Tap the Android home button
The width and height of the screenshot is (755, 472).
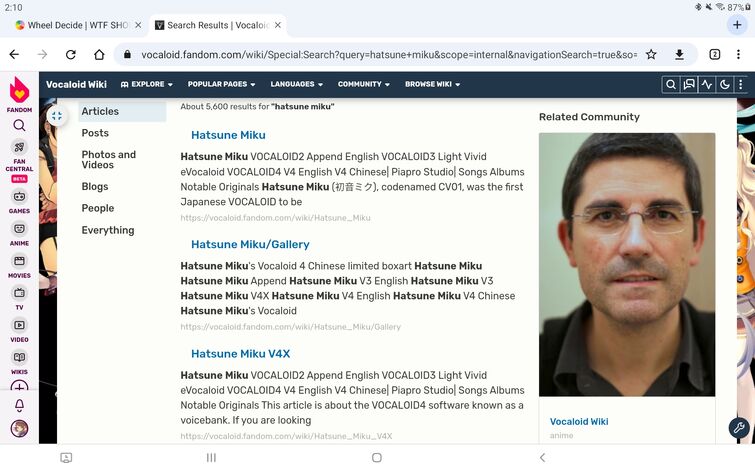coord(377,458)
